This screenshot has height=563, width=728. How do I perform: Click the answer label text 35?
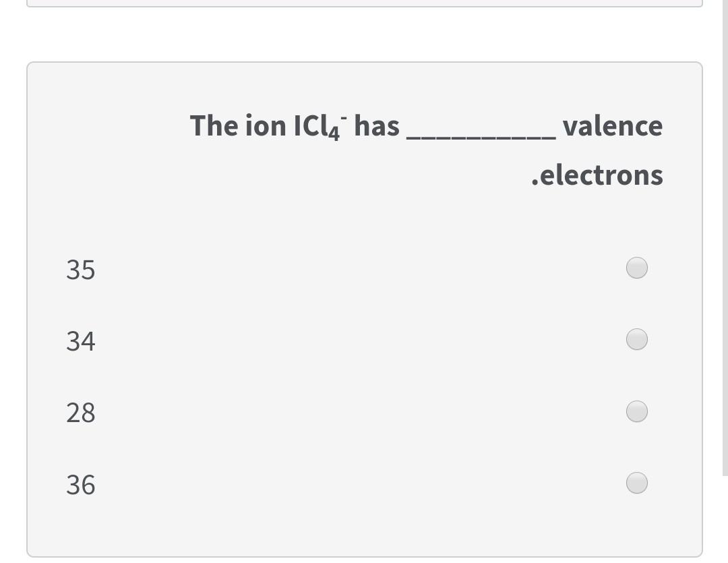pyautogui.click(x=81, y=270)
